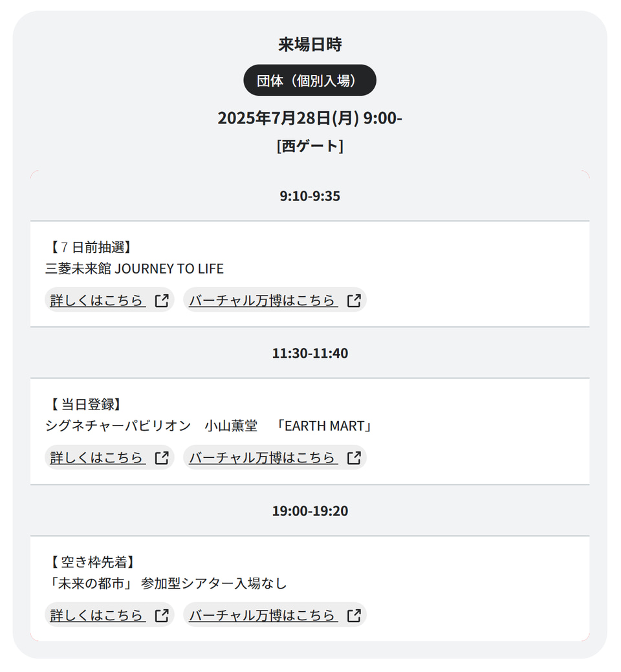Click the 11:30-11:40 time header

(x=310, y=353)
